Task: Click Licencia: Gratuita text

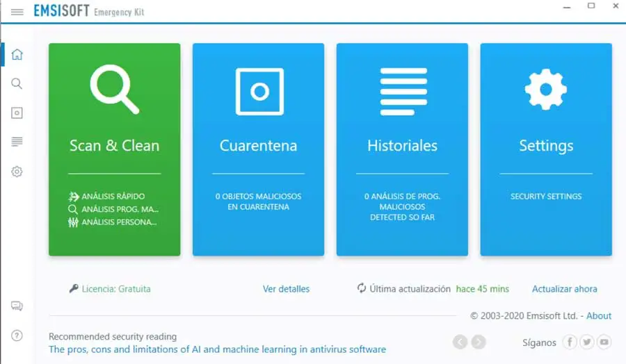Action: click(x=116, y=289)
